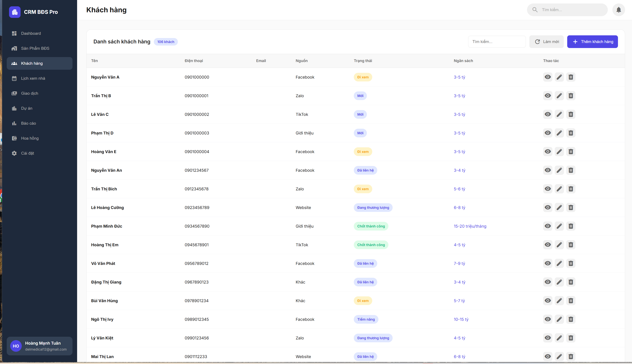Click pencil icon for Lê Hoàng Cường

coord(559,207)
